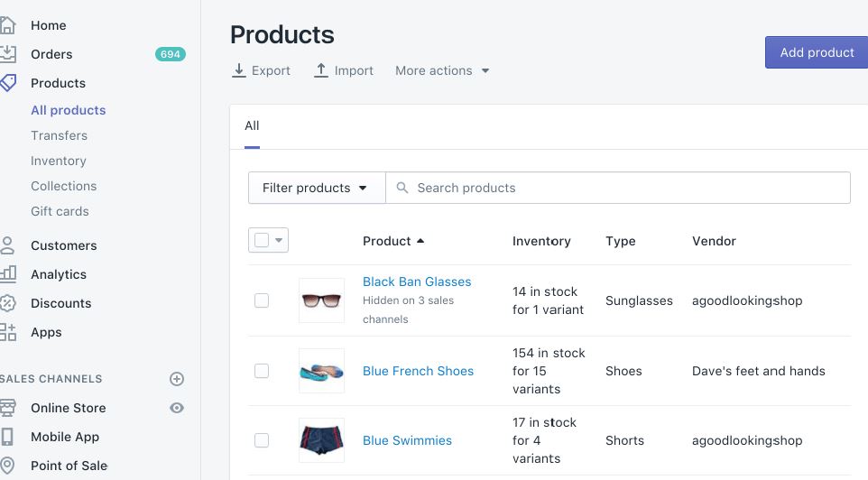This screenshot has height=480, width=868.
Task: Open Orders in sidebar
Action: [x=51, y=54]
